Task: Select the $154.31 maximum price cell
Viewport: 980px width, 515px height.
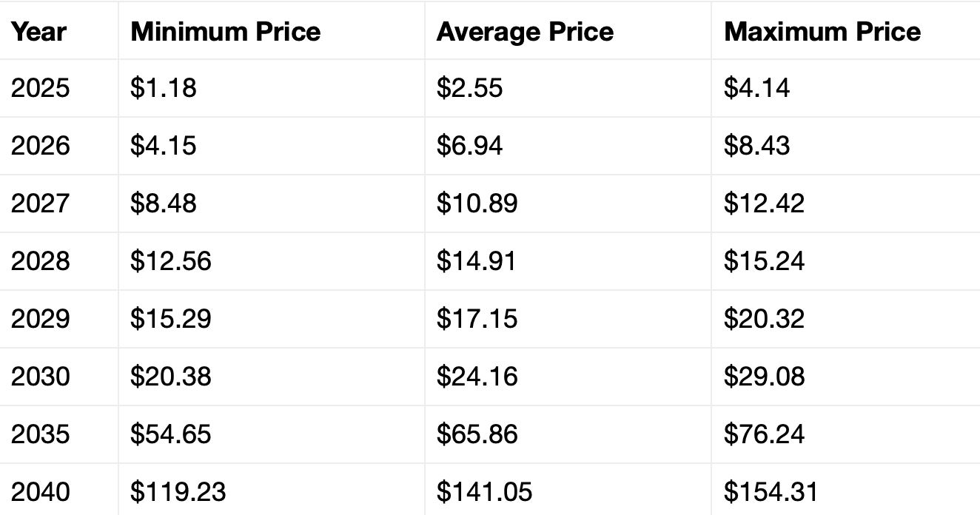Action: 771,492
